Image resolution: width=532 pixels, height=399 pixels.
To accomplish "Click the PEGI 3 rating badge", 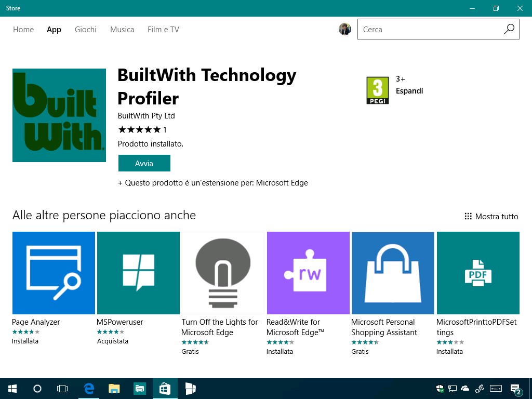I will point(378,90).
